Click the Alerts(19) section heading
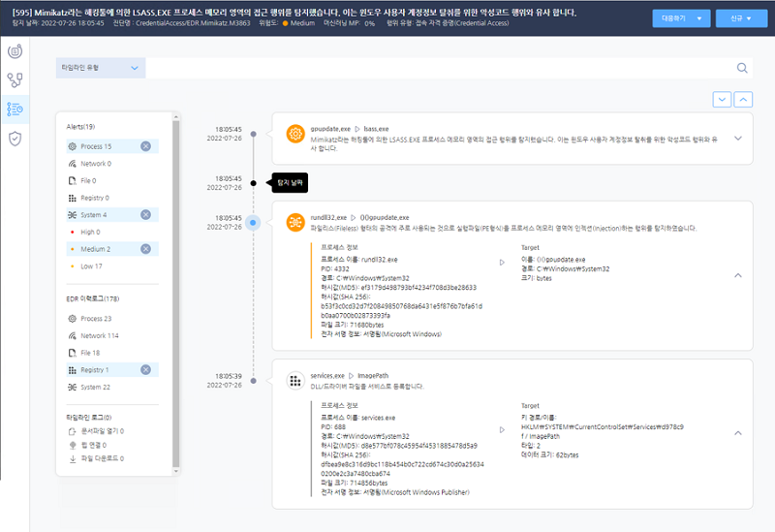 click(x=80, y=127)
